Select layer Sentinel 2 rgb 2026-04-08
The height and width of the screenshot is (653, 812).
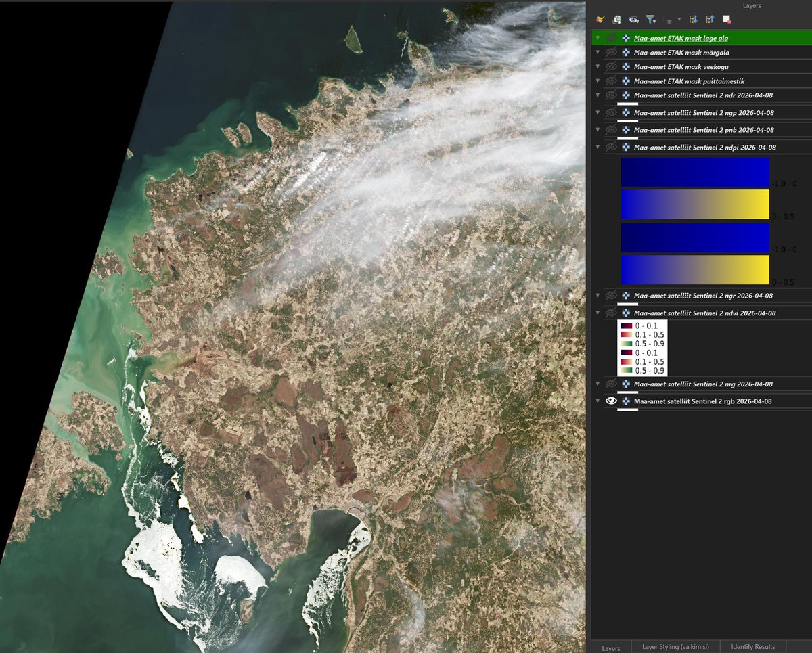click(x=703, y=401)
